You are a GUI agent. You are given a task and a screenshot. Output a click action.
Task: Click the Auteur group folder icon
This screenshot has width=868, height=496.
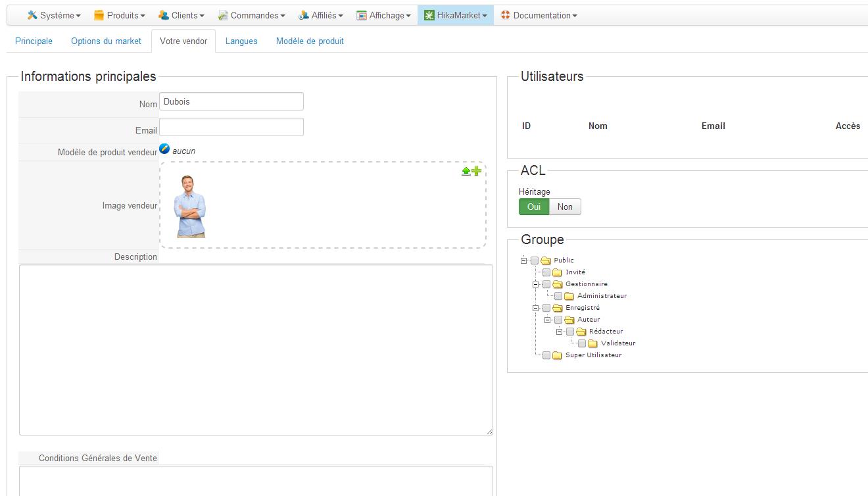[x=569, y=320]
